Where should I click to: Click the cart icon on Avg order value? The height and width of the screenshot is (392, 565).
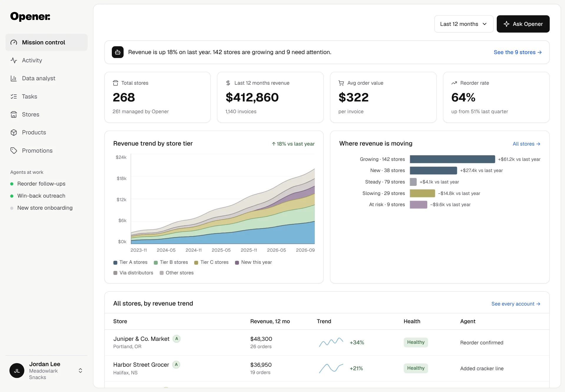341,83
